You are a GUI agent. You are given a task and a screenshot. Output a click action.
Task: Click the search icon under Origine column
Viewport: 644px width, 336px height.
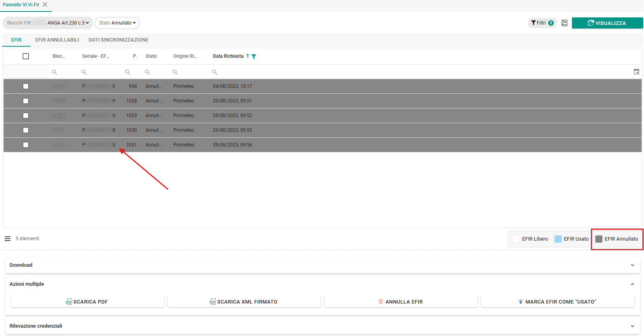pyautogui.click(x=175, y=72)
